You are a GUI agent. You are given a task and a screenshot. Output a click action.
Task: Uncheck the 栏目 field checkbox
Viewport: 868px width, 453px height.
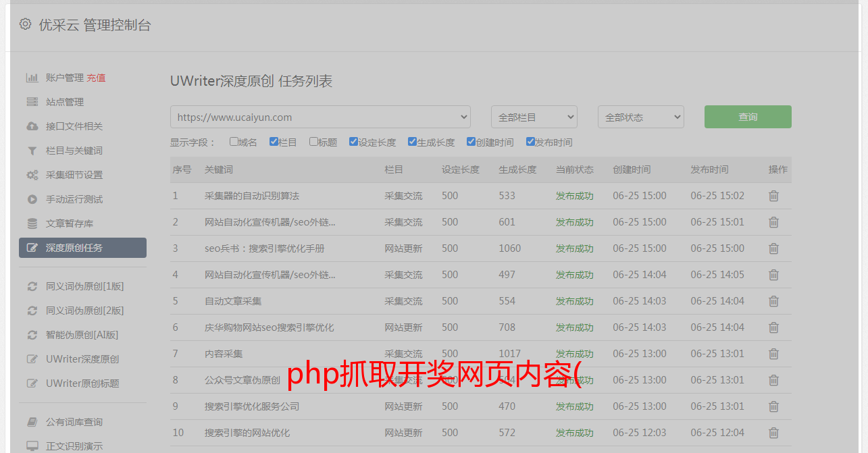[274, 142]
